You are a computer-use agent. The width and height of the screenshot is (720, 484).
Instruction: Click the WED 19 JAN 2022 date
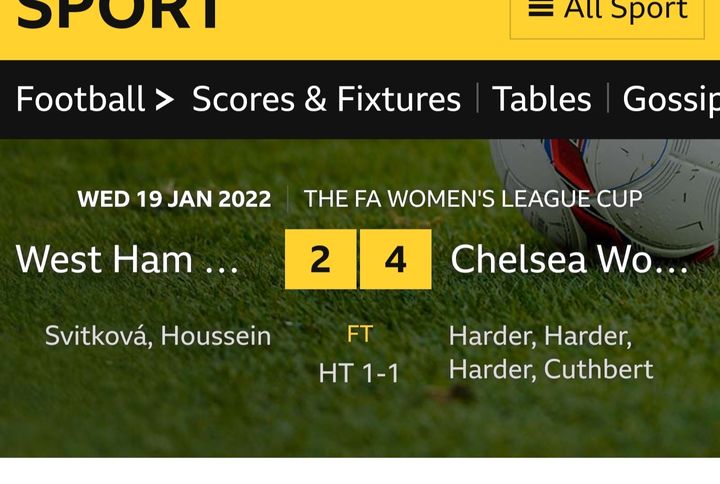tap(174, 198)
